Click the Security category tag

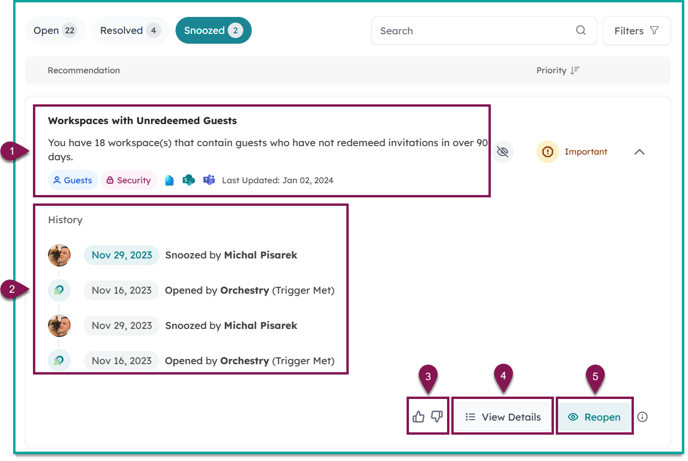[x=128, y=181]
